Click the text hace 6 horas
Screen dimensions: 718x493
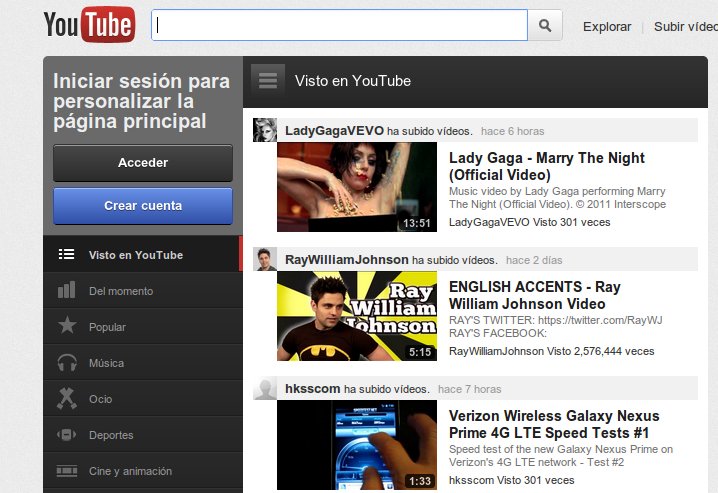[x=512, y=132]
